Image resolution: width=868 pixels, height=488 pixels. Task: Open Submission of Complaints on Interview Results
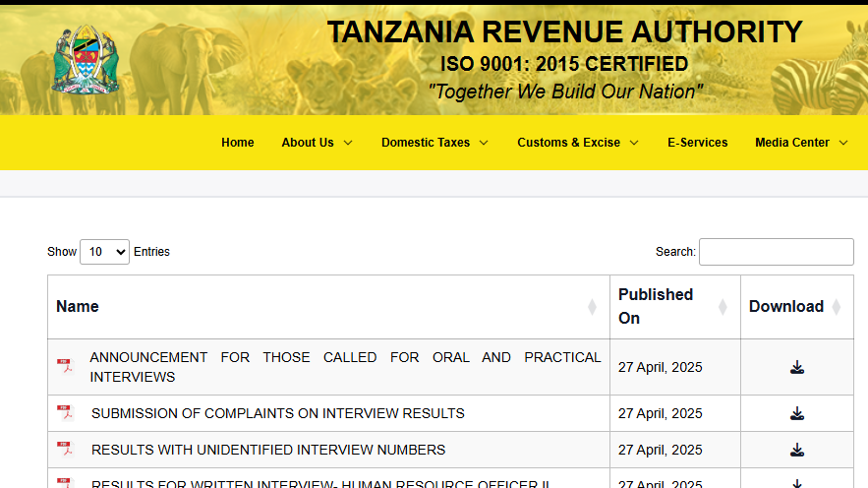(x=278, y=413)
